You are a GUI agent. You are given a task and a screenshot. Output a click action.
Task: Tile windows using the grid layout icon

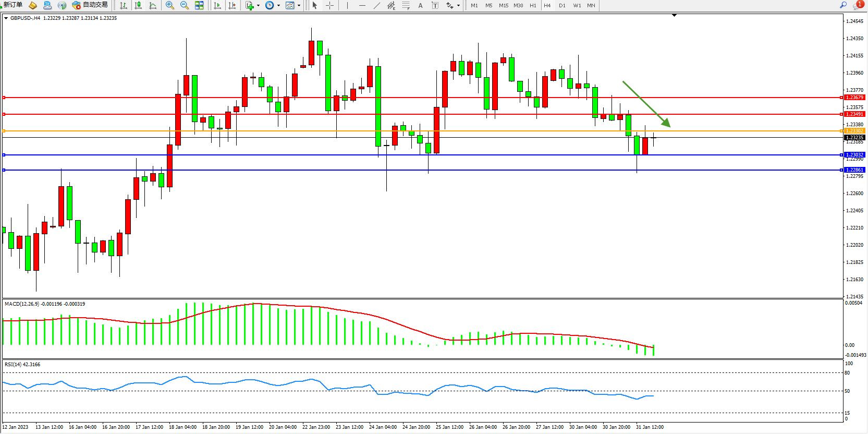[x=199, y=5]
